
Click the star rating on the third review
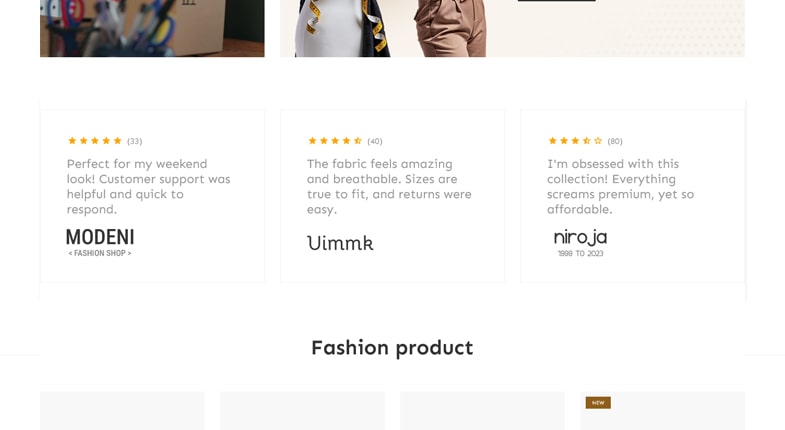(x=575, y=141)
